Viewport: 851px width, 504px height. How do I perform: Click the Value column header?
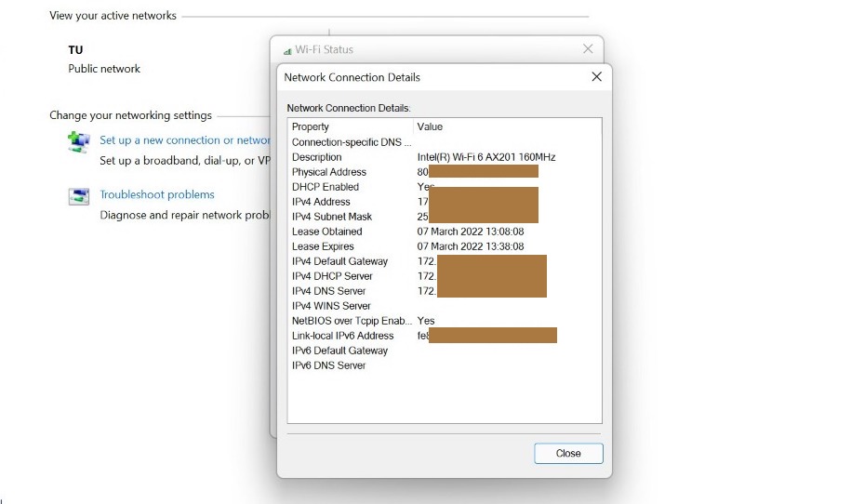(x=430, y=126)
